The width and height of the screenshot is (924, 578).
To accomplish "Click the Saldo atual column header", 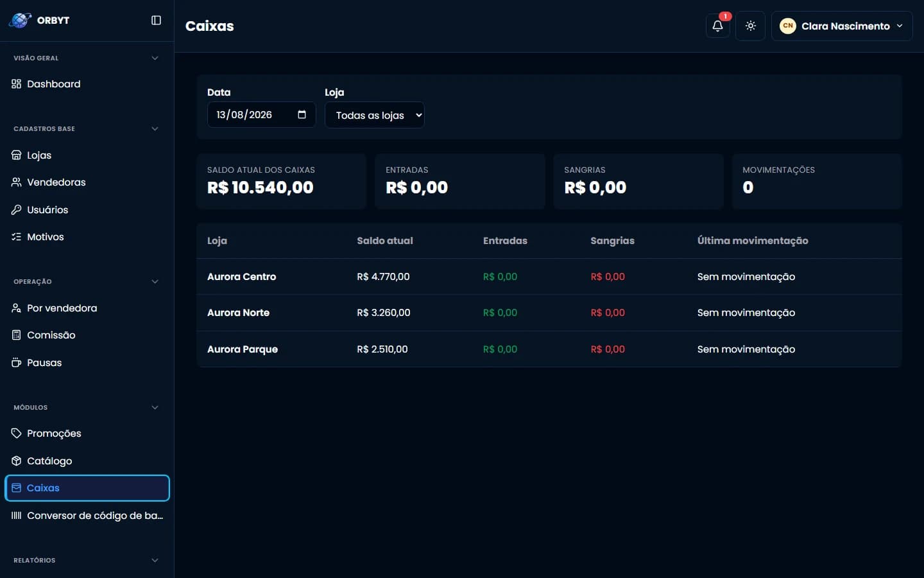I will click(x=385, y=241).
